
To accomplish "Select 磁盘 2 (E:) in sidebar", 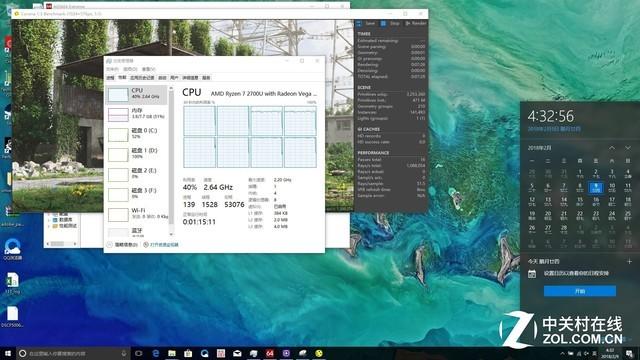I will (136, 174).
